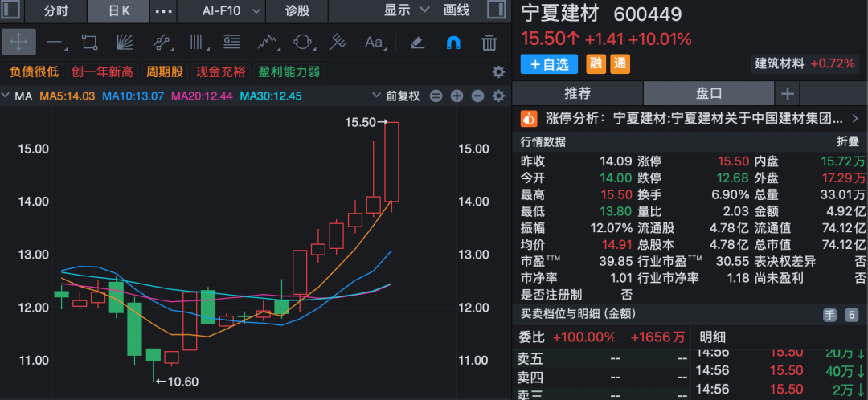Click the MA5:14.03 indicator label
Screen dimensions: 868x400
tap(67, 96)
